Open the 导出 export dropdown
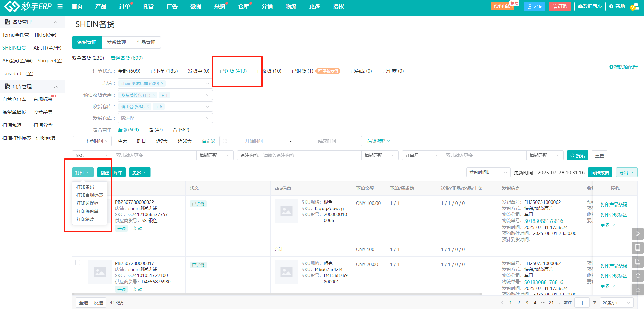644x309 pixels. (x=626, y=172)
